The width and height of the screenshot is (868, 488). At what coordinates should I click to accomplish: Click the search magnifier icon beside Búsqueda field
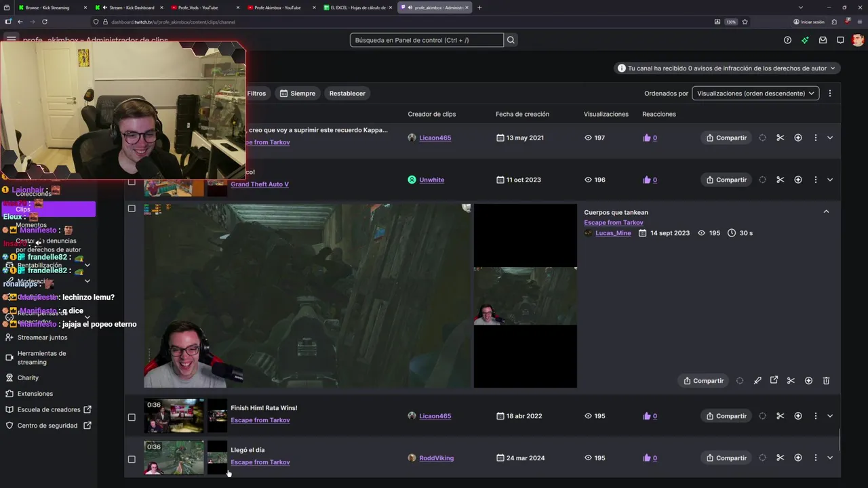[511, 40]
